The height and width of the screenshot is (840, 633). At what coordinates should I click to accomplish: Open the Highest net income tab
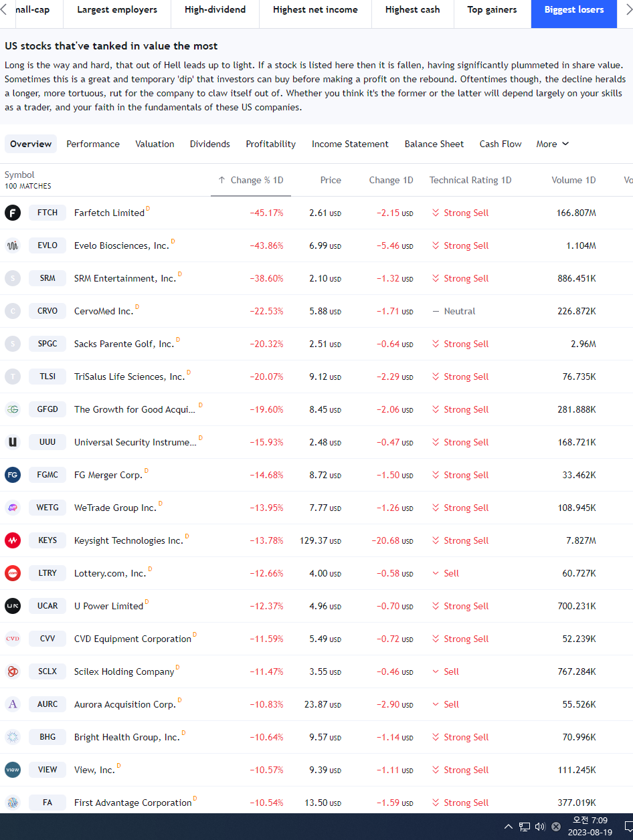tap(315, 9)
